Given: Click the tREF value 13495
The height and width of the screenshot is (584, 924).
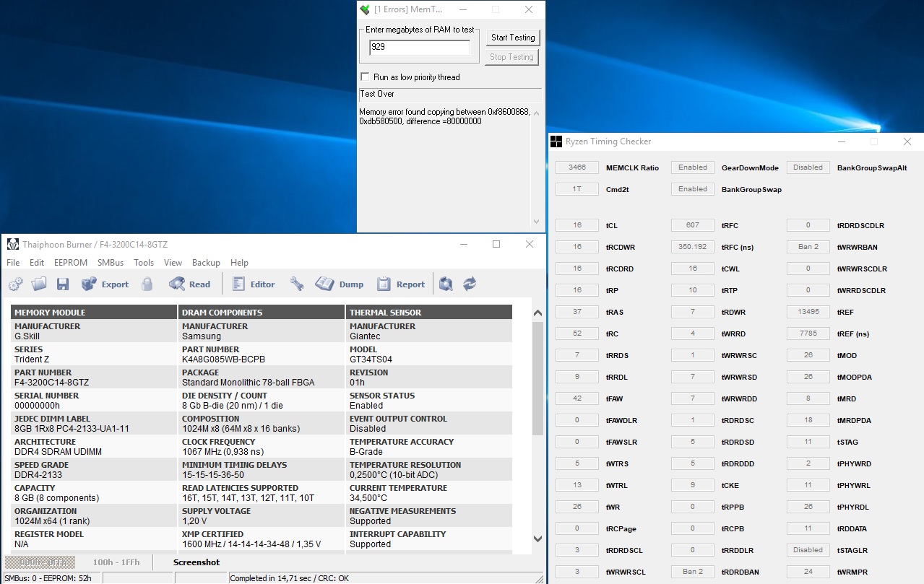Looking at the screenshot, I should point(808,312).
